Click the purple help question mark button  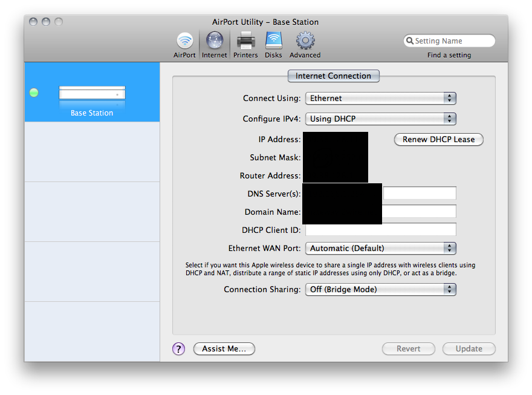point(179,348)
